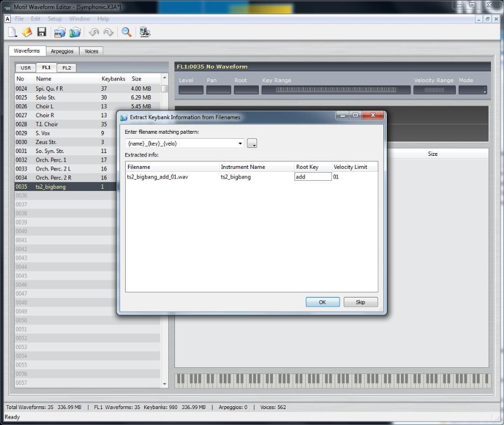Image resolution: width=504 pixels, height=425 pixels.
Task: Click the folder with keyboard import icon
Action: click(60, 32)
